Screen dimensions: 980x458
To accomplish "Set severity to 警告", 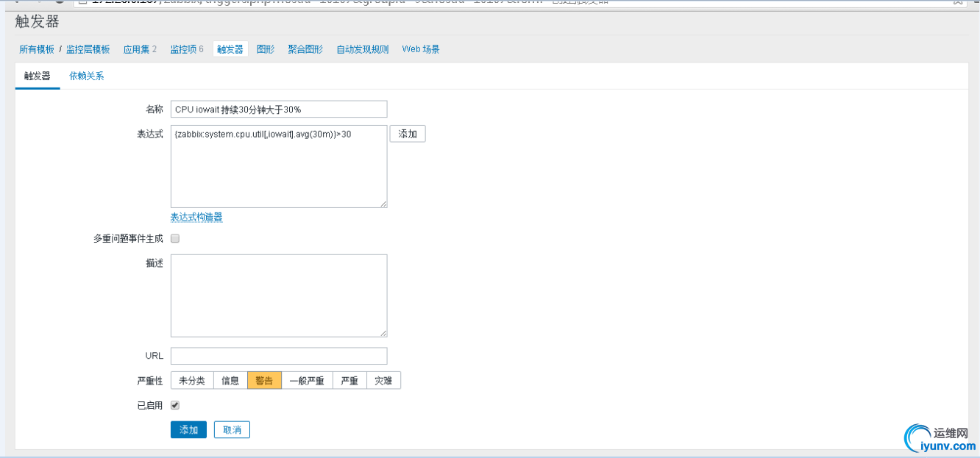I will pos(264,380).
